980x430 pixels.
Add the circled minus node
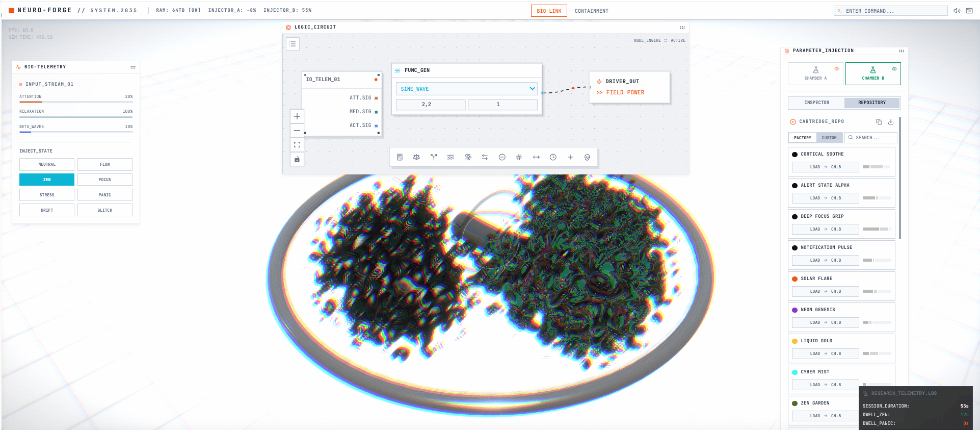pos(502,157)
